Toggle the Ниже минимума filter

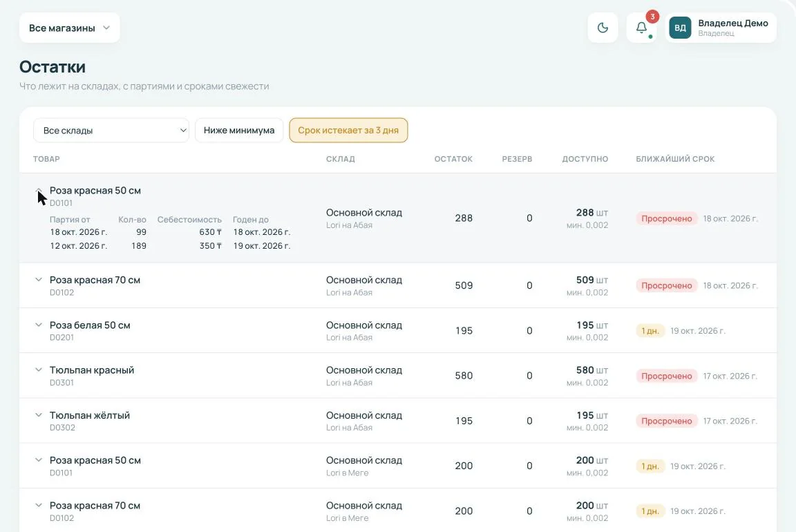coord(239,131)
